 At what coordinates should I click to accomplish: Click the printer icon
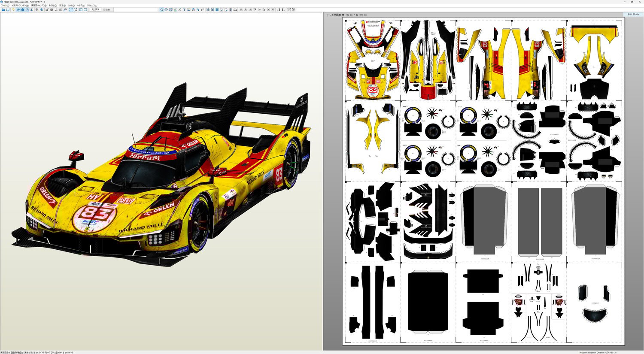pos(235,10)
